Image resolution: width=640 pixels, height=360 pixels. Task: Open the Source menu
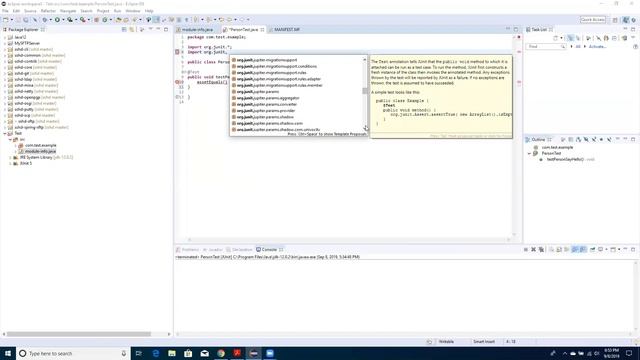point(30,11)
